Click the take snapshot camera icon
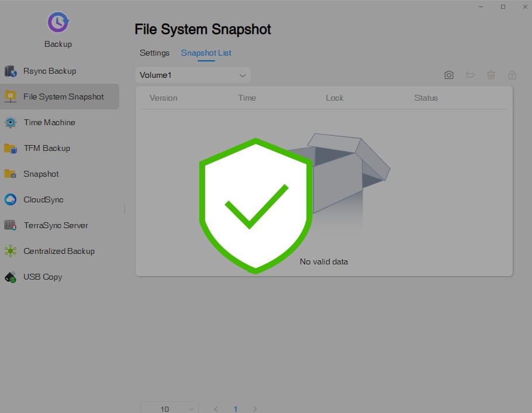This screenshot has width=532, height=413. 448,75
